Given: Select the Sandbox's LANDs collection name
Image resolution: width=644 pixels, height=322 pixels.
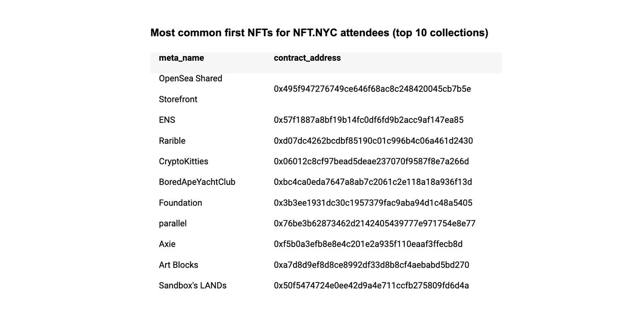Looking at the screenshot, I should click(x=193, y=286).
